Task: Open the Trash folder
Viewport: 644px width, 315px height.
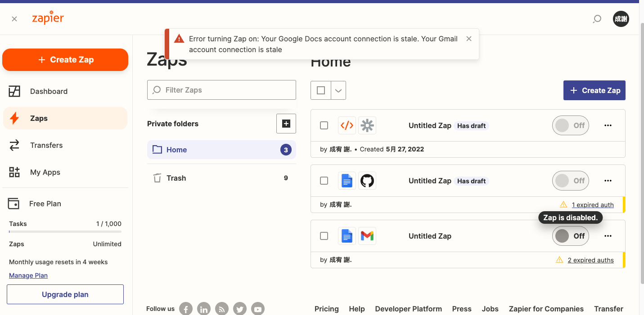Action: point(221,178)
